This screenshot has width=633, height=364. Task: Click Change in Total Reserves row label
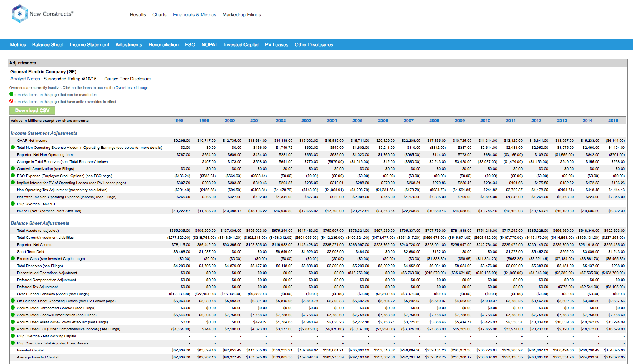point(62,162)
